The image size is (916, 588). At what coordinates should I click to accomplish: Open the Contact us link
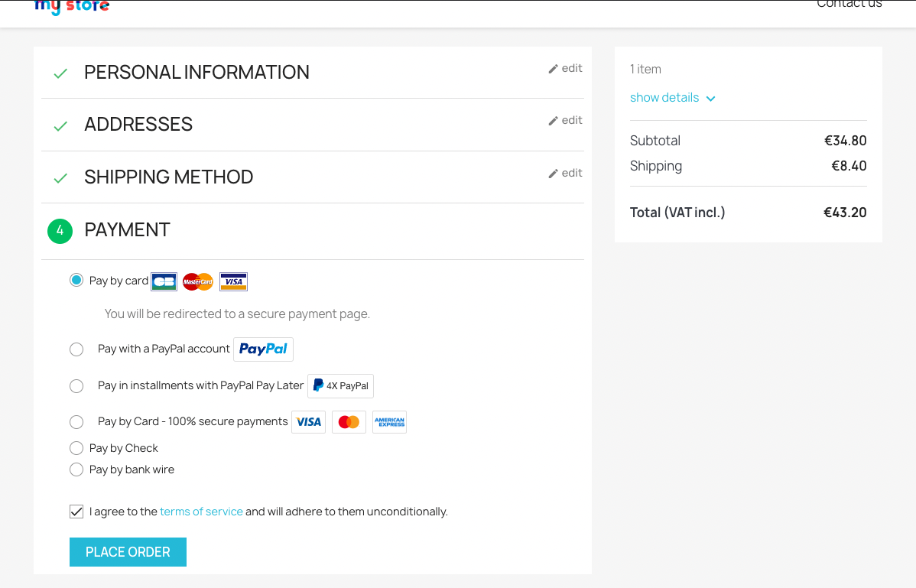tap(849, 5)
